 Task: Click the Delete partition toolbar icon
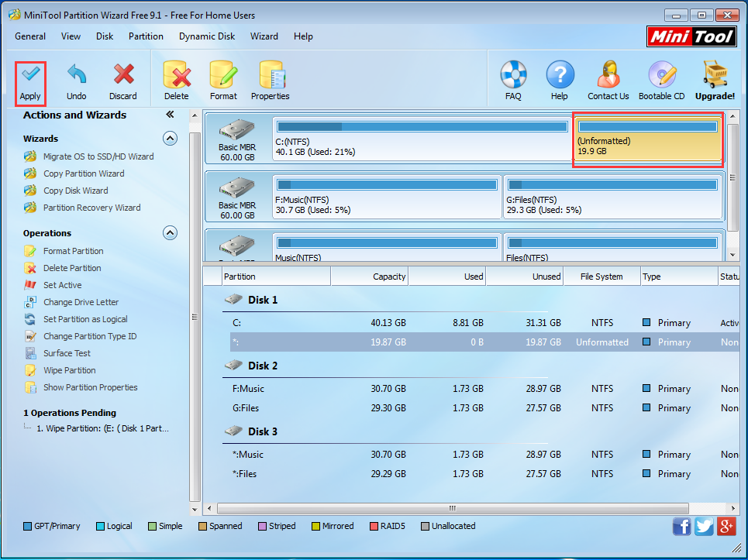click(177, 81)
